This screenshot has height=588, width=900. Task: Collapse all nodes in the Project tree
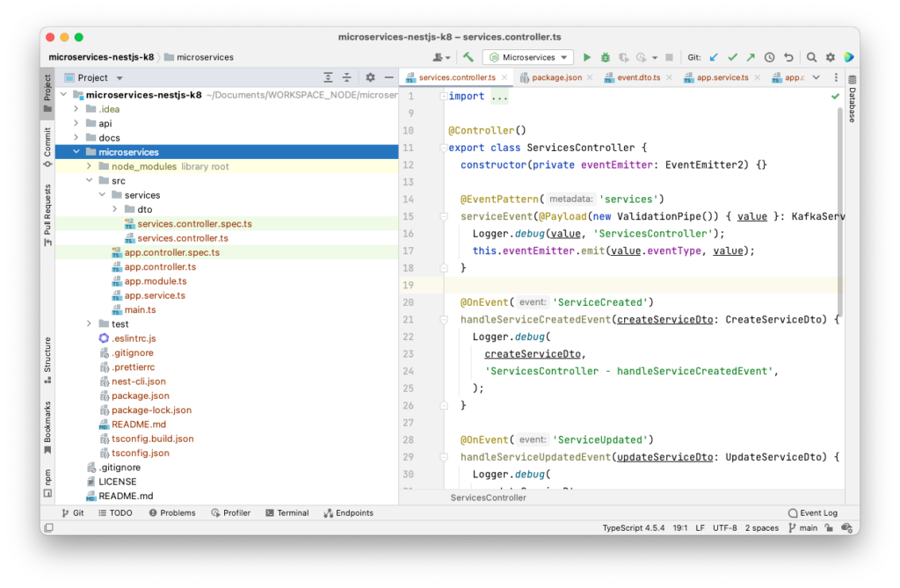[347, 77]
